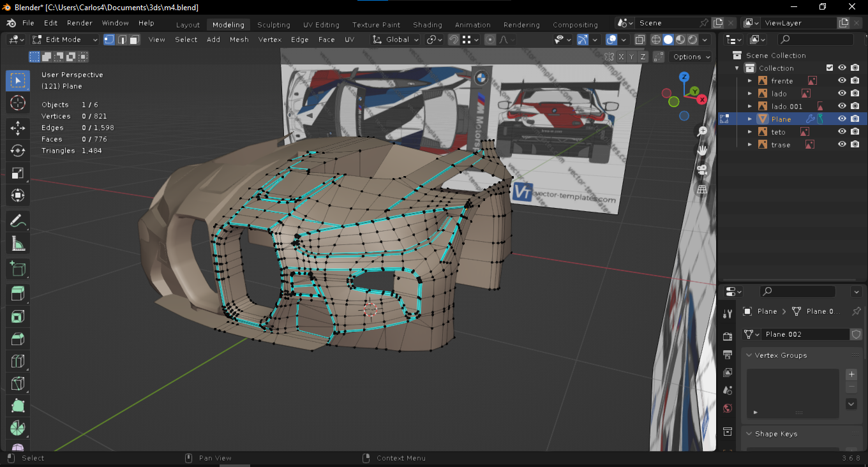Choose the Extrude Region tool
Viewport: 868px width, 467px height.
[x=18, y=293]
